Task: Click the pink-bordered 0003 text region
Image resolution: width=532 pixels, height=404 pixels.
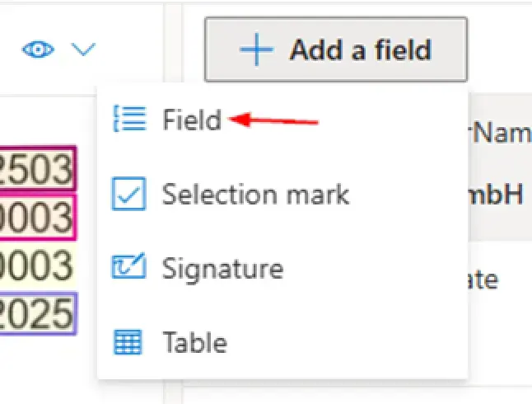Action: 38,217
